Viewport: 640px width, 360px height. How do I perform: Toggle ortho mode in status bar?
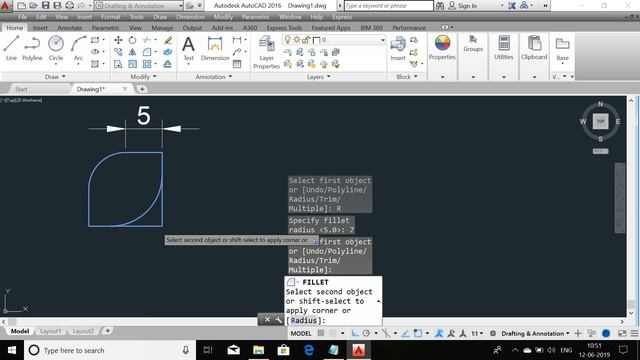[355, 333]
